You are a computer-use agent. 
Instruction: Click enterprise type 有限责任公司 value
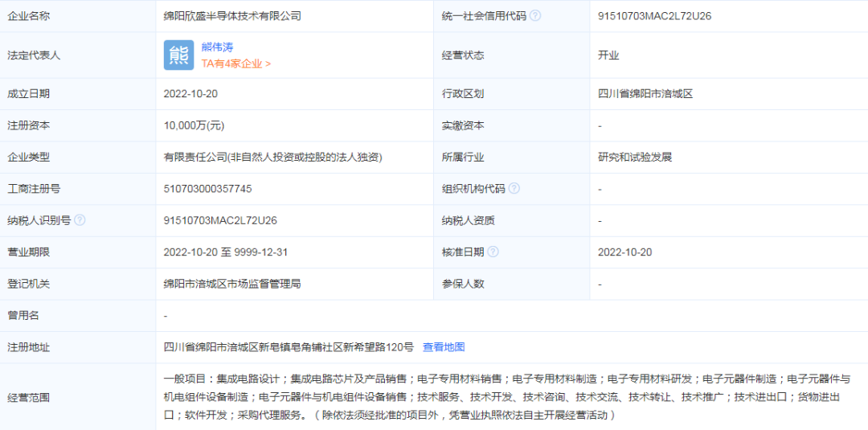click(273, 158)
